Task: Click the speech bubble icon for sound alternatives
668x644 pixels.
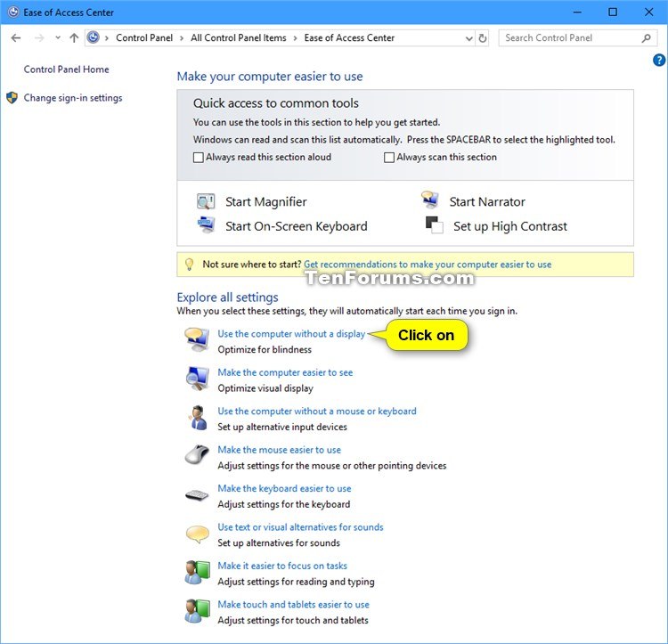Action: (197, 534)
